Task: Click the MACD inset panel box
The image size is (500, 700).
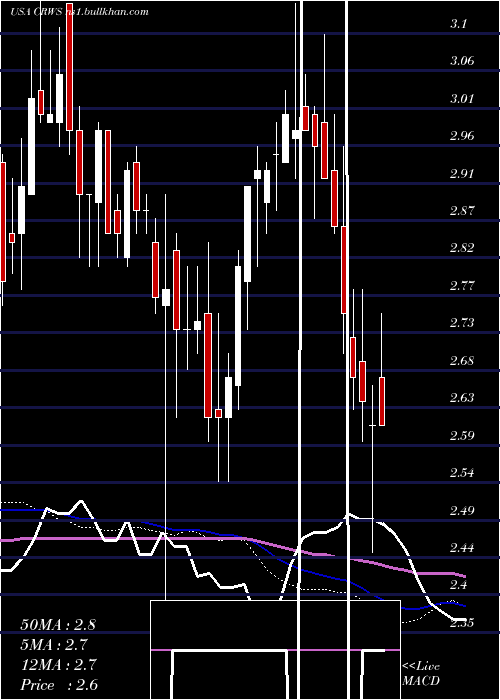Action: click(x=275, y=650)
